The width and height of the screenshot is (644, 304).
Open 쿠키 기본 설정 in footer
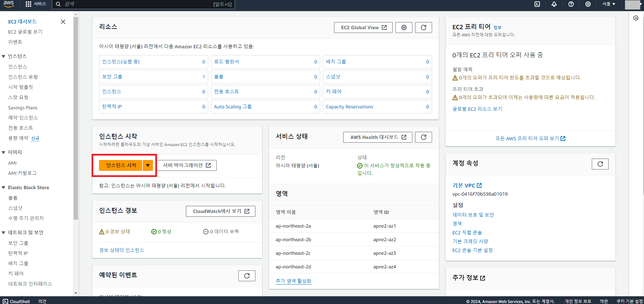(629, 301)
